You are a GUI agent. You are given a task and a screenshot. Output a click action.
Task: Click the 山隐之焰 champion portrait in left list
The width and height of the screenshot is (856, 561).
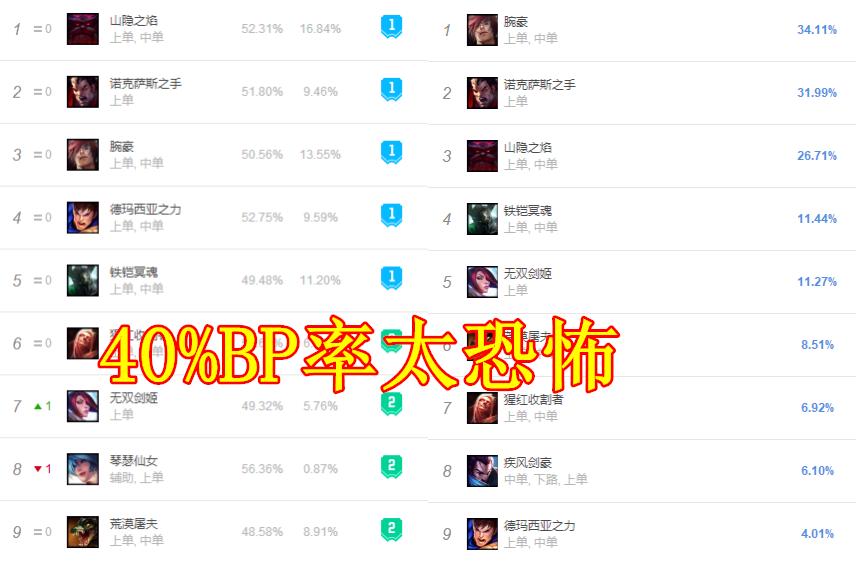click(x=83, y=29)
